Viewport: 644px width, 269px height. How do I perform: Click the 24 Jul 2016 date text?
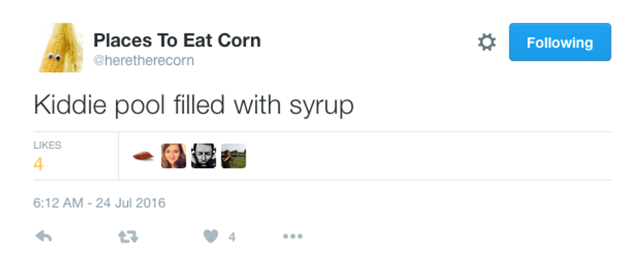(131, 203)
